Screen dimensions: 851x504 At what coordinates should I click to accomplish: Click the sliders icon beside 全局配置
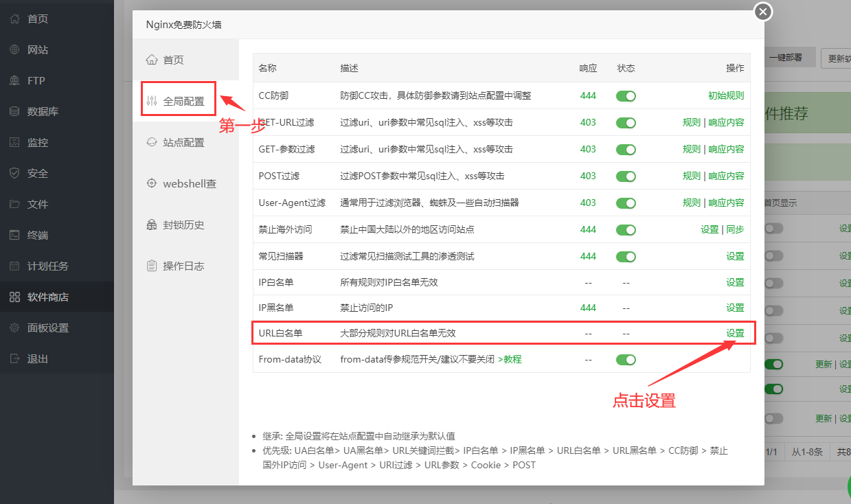(152, 101)
